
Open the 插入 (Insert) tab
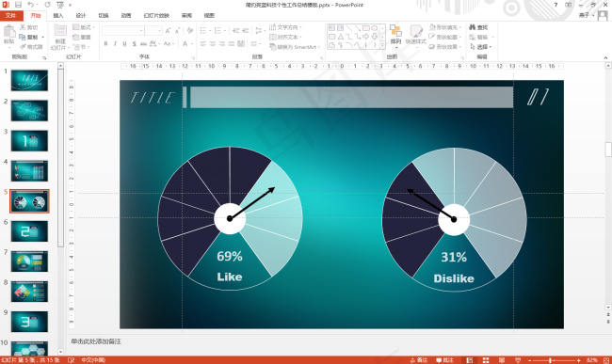click(x=57, y=16)
